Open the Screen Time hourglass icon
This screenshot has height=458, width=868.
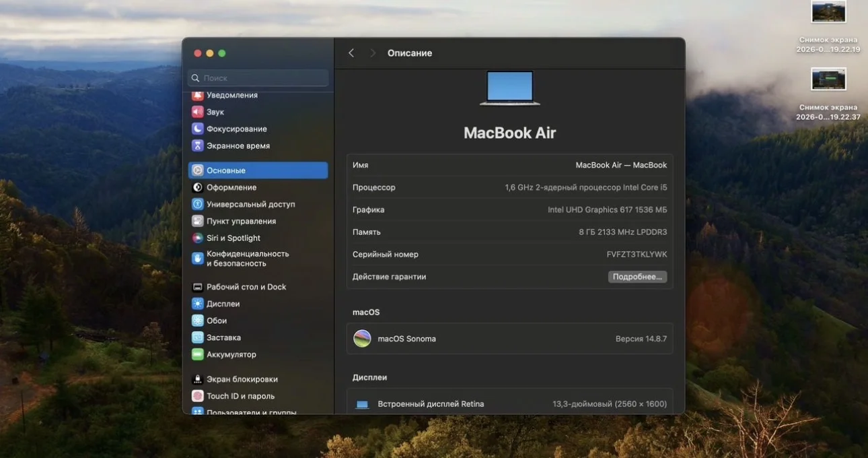197,145
